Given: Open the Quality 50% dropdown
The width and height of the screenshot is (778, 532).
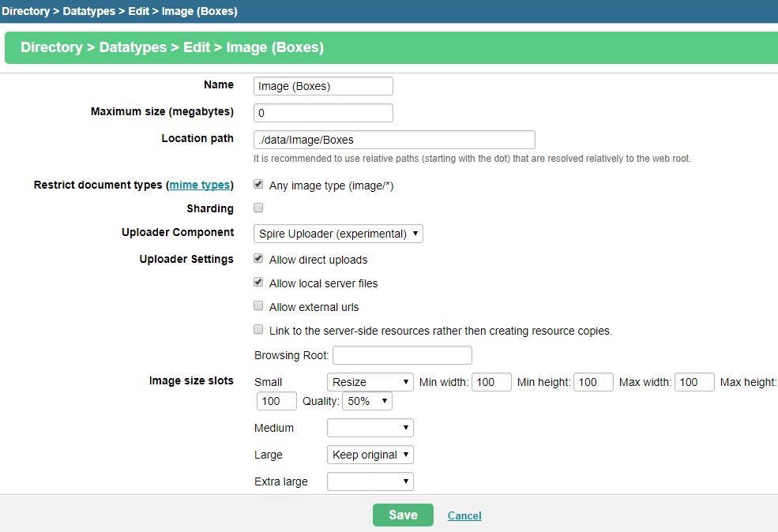Looking at the screenshot, I should (x=367, y=401).
